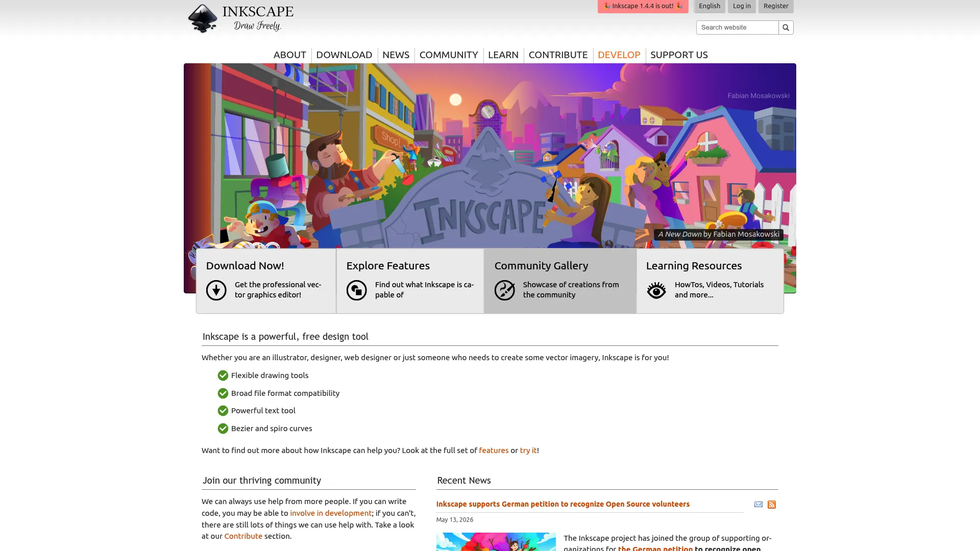Open the NEWS menu
This screenshot has height=551, width=980.
tap(396, 55)
